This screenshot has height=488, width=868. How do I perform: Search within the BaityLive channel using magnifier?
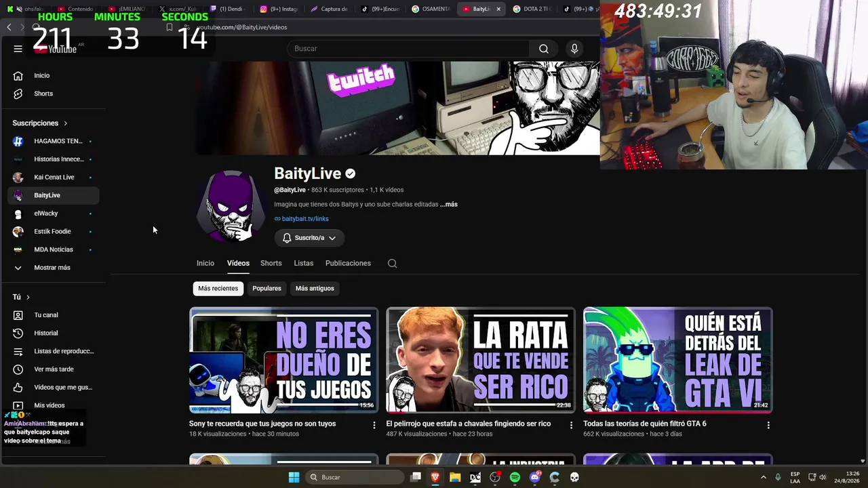(392, 264)
